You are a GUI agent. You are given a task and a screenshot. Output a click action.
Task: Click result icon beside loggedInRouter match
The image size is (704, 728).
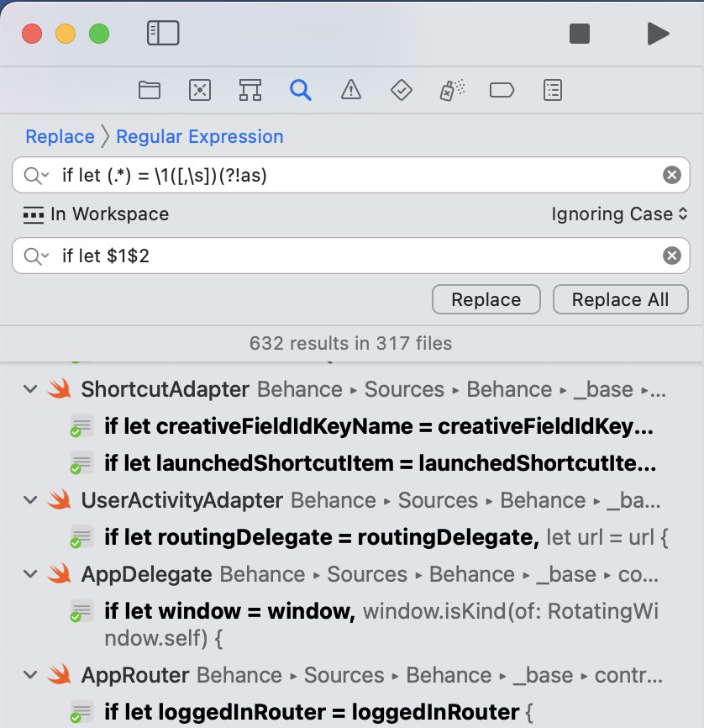[81, 712]
